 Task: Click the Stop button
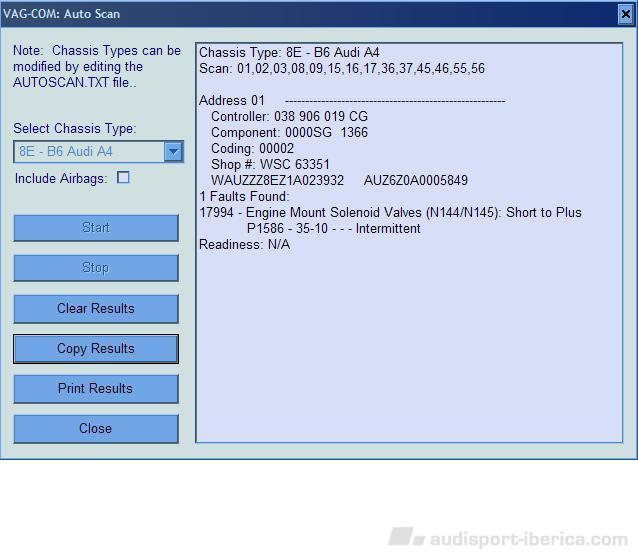pyautogui.click(x=96, y=268)
